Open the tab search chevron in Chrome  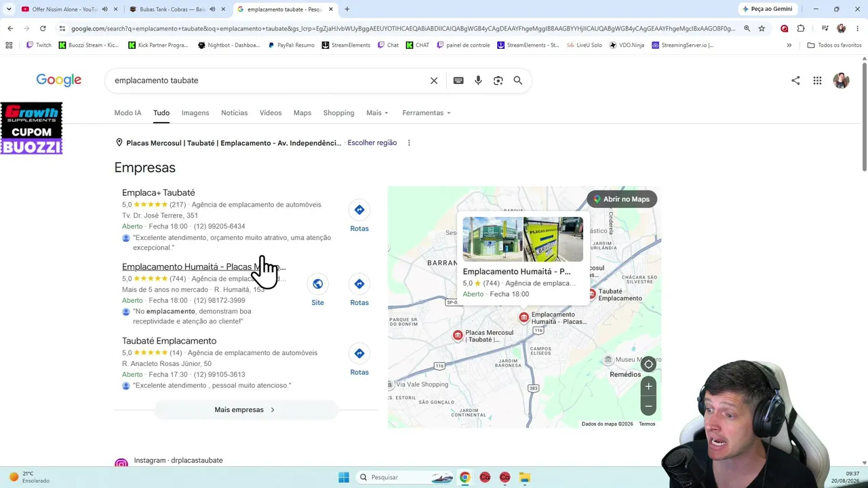point(9,9)
